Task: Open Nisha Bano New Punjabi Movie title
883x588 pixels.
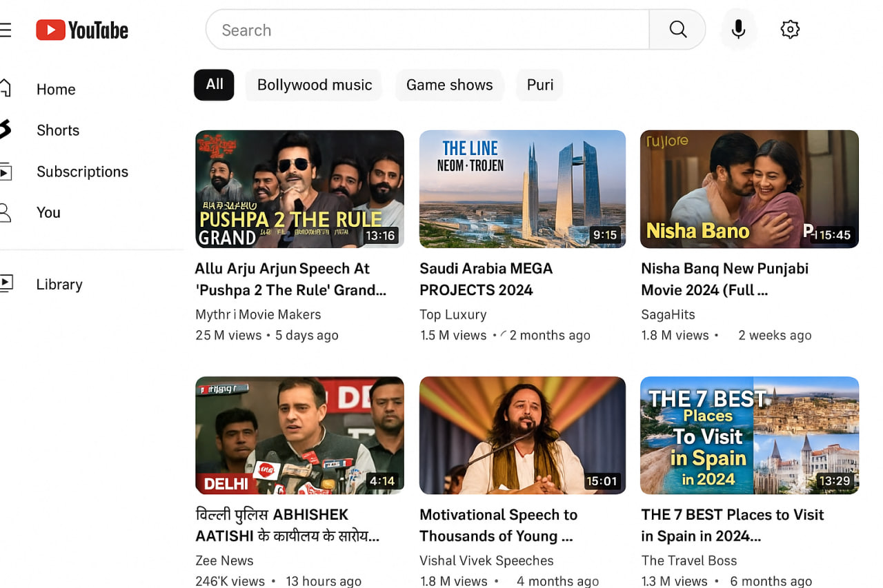Action: pyautogui.click(x=724, y=279)
